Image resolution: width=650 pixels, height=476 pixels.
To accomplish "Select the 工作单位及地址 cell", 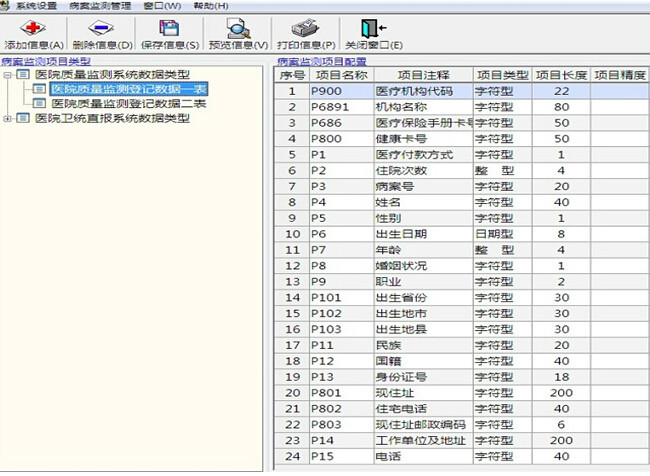I will click(423, 440).
